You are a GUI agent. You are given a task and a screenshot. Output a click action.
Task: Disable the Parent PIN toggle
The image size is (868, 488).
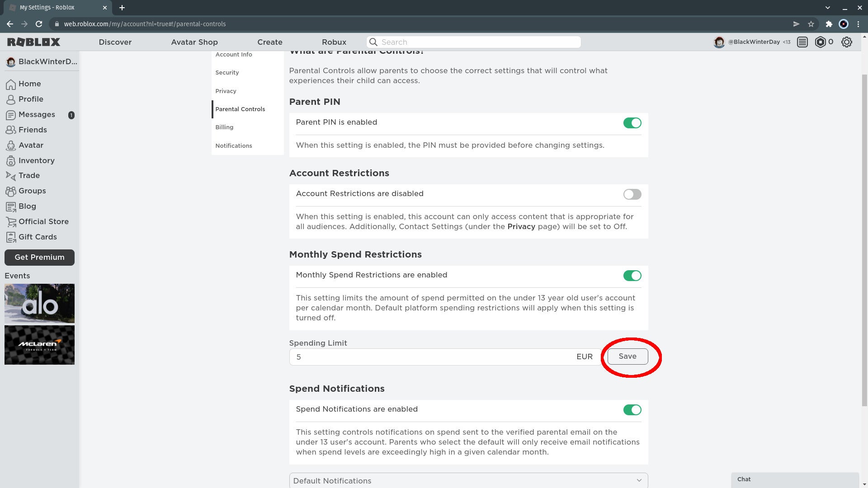coord(632,123)
